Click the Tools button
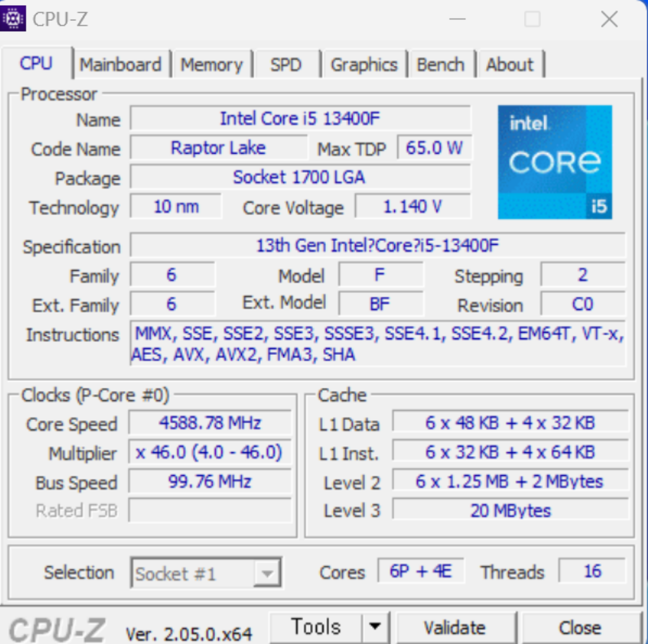 316,627
